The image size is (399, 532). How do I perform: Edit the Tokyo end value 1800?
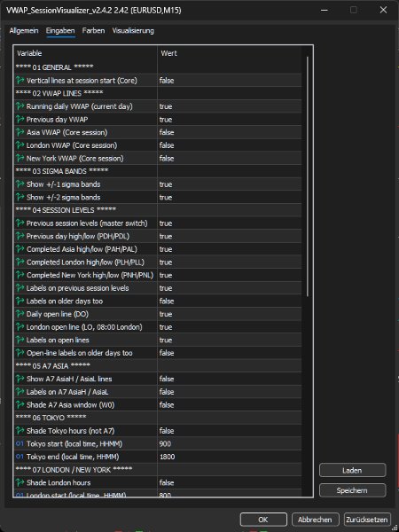230,457
